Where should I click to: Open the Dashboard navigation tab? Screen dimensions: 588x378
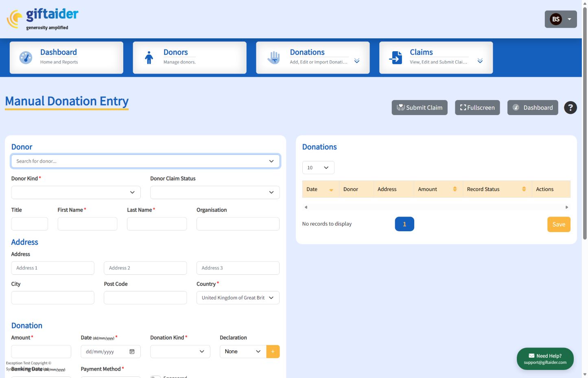point(66,58)
